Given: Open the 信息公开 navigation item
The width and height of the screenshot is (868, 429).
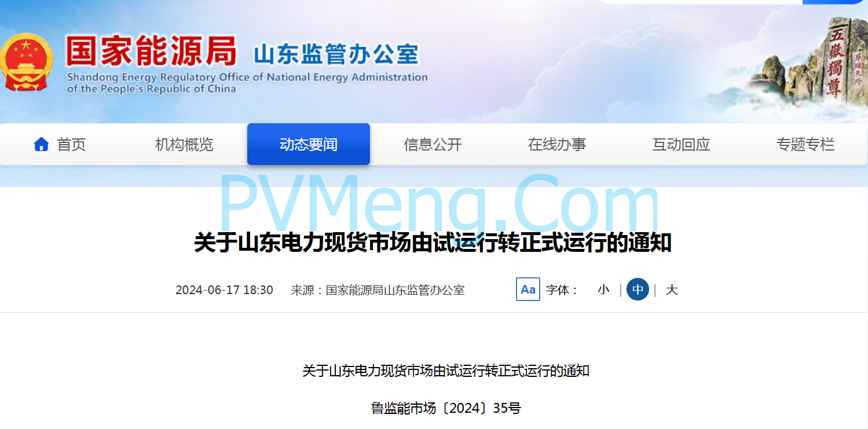Looking at the screenshot, I should [433, 144].
